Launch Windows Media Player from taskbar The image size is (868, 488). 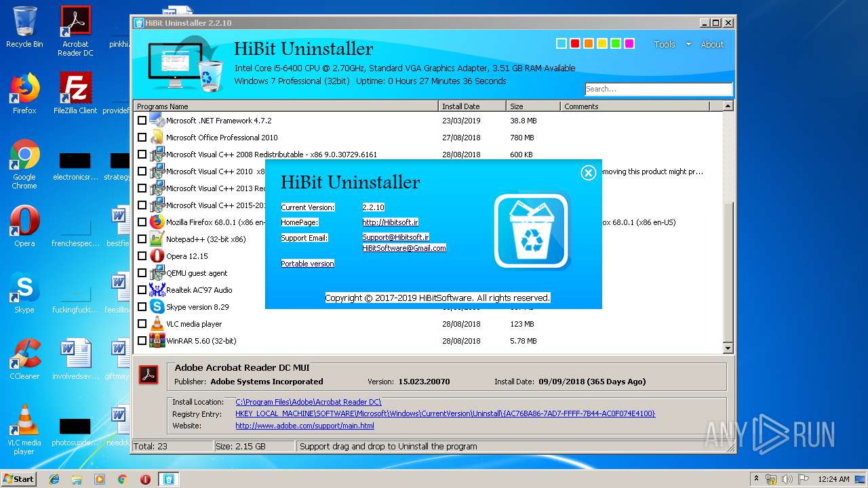100,479
